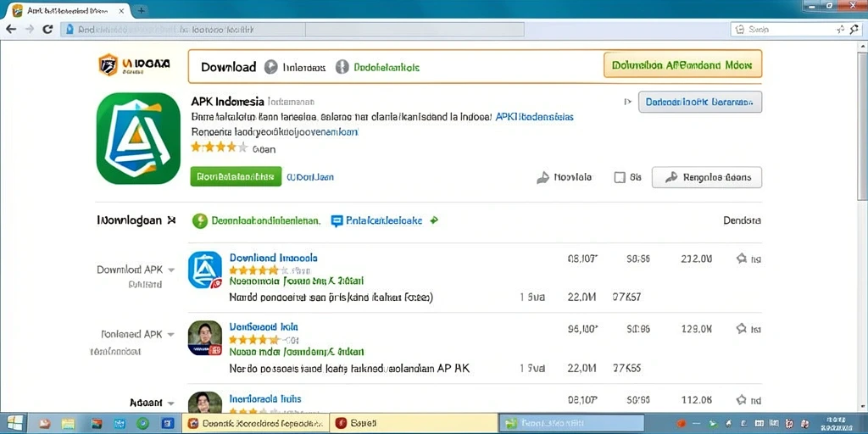Screen dimensions: 868x434
Task: Tick the checkbox left of the wrench button
Action: [620, 178]
